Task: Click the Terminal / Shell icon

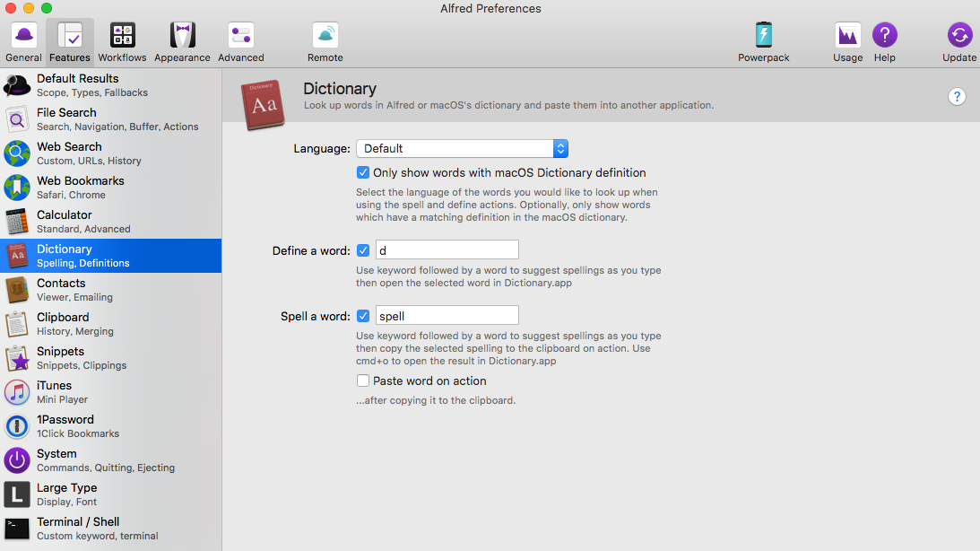Action: point(17,528)
